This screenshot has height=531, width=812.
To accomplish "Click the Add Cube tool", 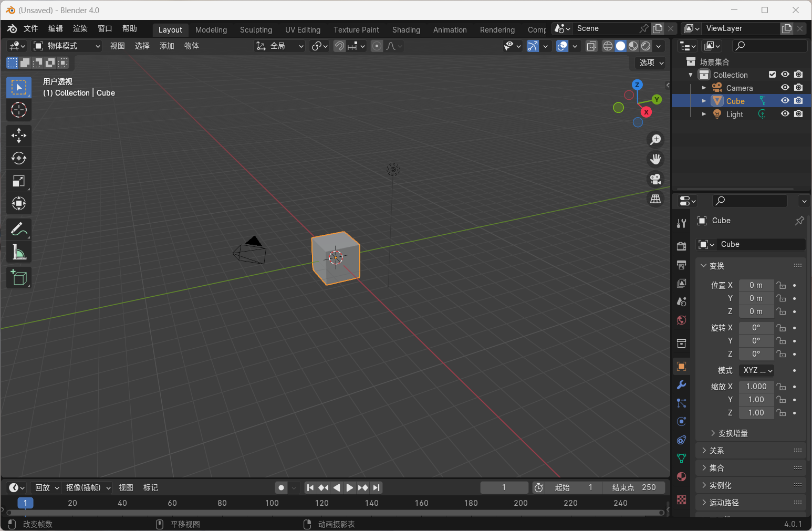I will 19,277.
